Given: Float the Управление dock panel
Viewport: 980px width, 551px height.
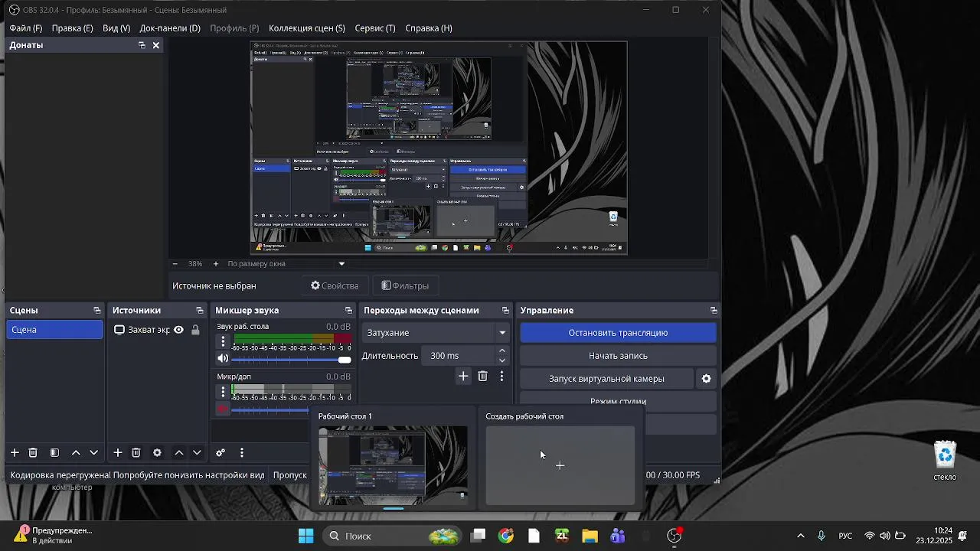Looking at the screenshot, I should click(x=714, y=310).
